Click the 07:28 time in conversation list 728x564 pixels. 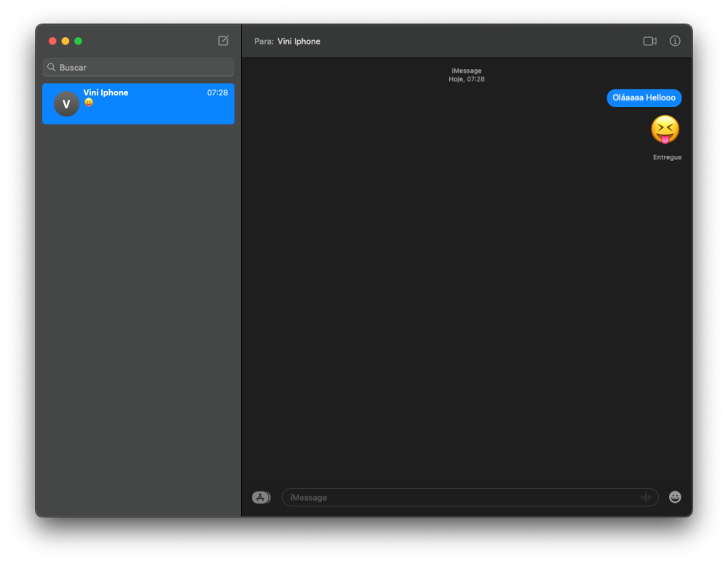(217, 93)
